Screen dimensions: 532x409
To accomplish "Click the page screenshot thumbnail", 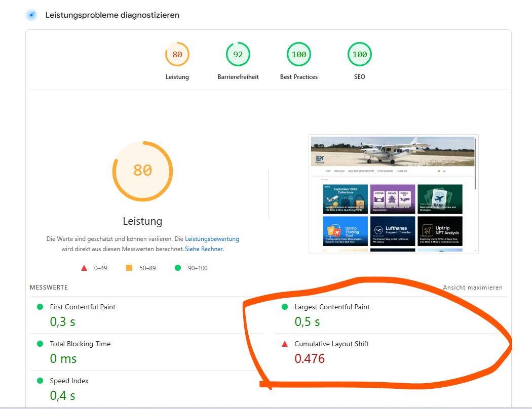I will coord(393,194).
